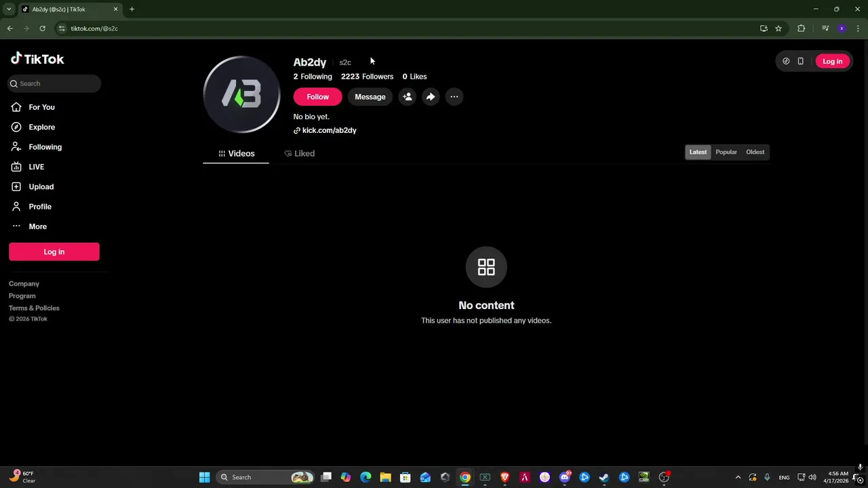The image size is (868, 488).
Task: Open the tab search dropdown
Action: pos(9,9)
